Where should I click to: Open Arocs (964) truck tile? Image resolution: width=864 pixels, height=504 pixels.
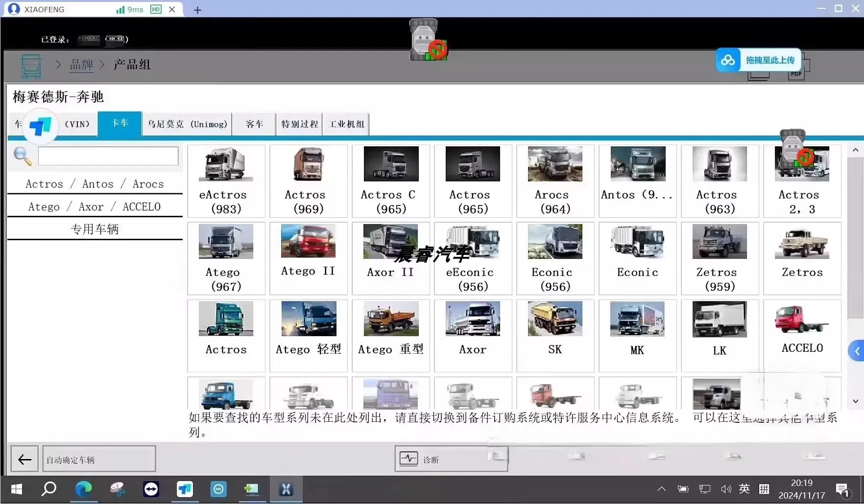pyautogui.click(x=555, y=181)
